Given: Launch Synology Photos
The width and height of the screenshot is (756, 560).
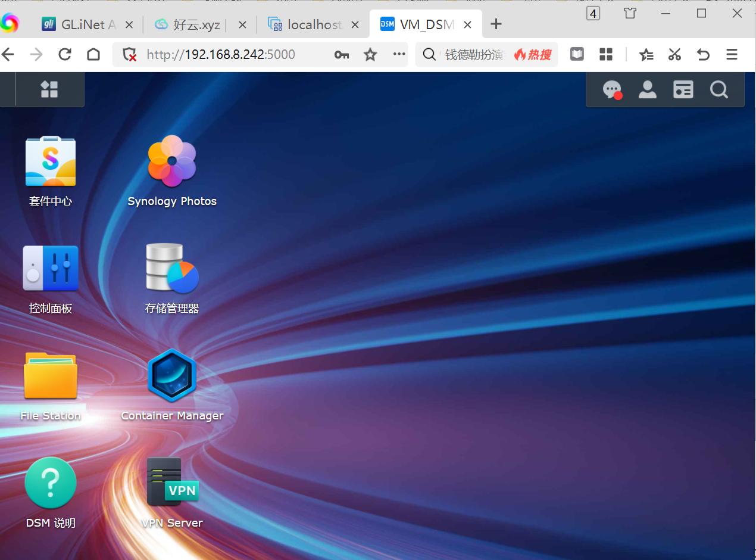Looking at the screenshot, I should tap(171, 161).
